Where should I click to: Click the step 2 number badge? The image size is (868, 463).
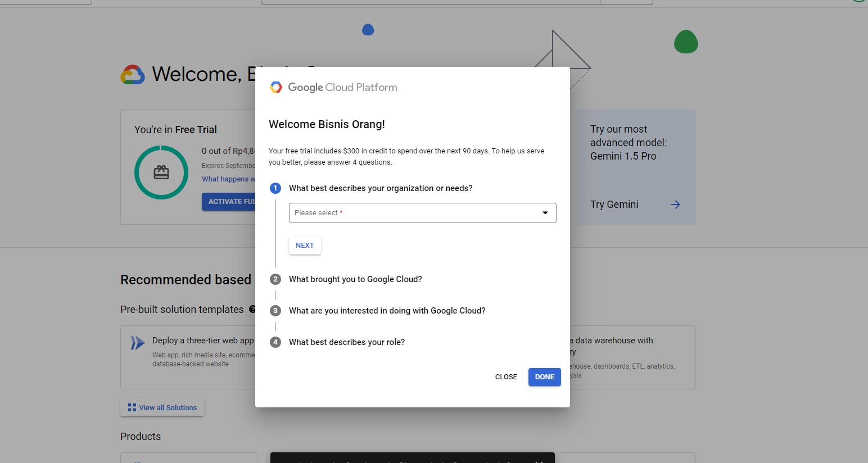[275, 279]
